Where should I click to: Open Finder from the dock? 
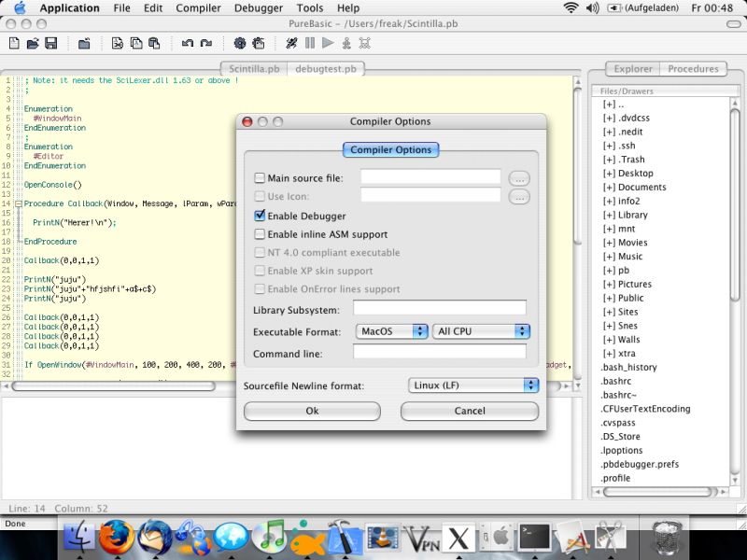click(x=79, y=538)
